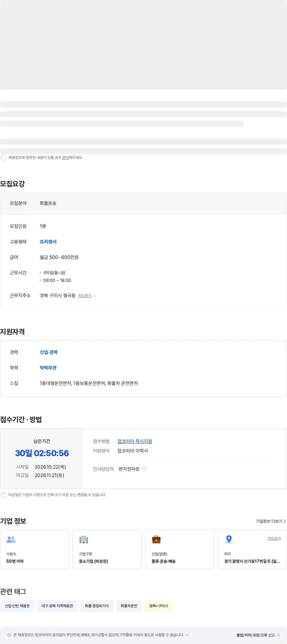Click info icon beside 마감일 notice

(4, 495)
